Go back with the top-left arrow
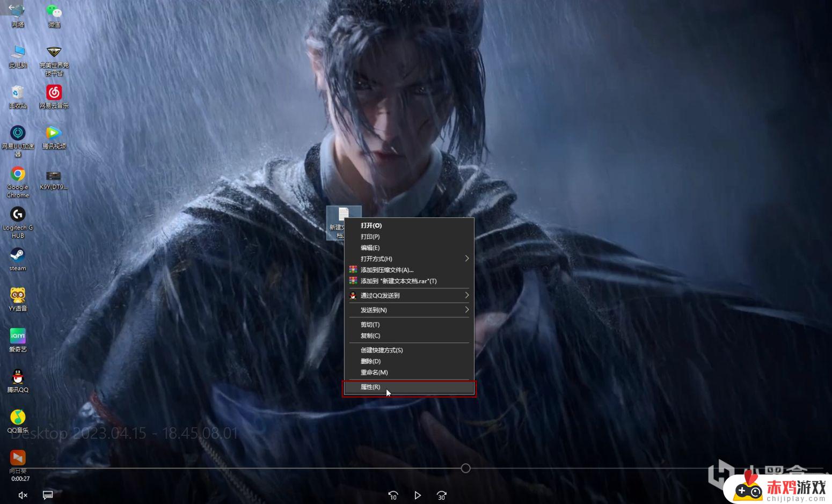This screenshot has height=504, width=832. 11,8
